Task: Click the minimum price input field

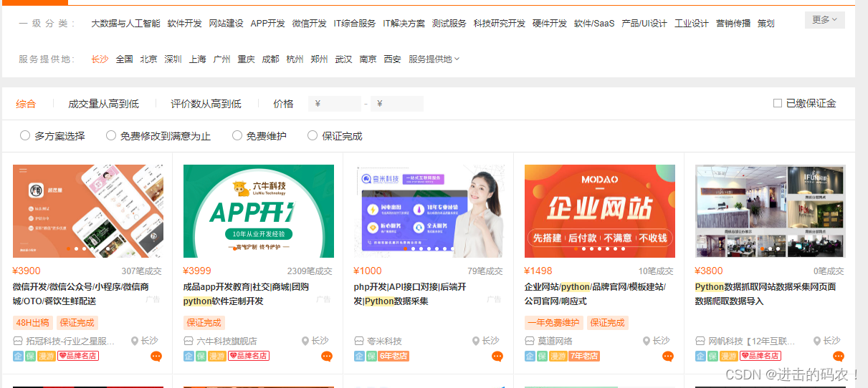Action: pos(335,104)
